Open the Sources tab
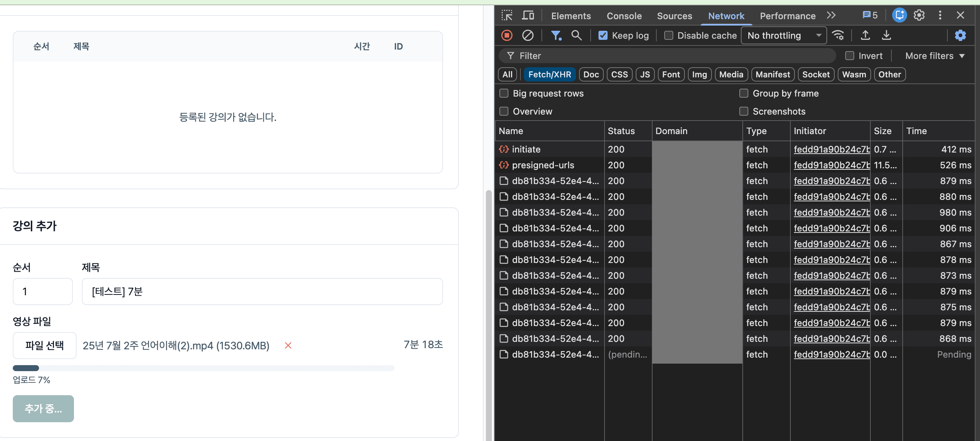 point(674,16)
